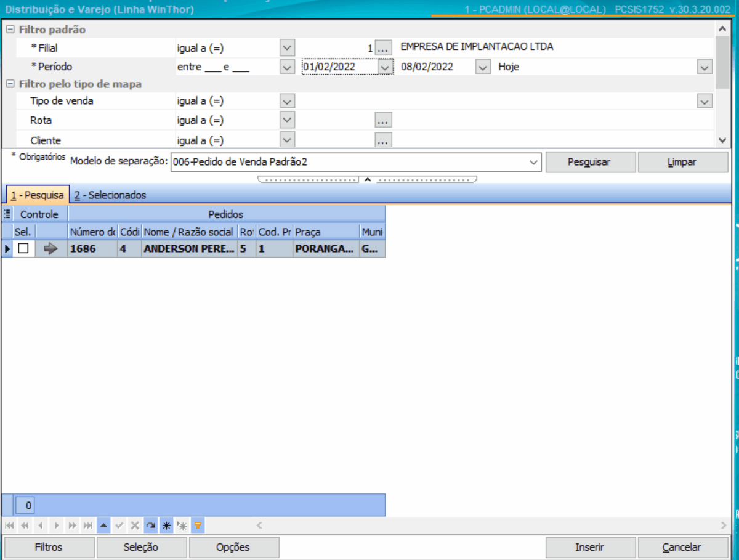Click the curved arrow refresh icon
Screen dimensions: 739x560
151,526
